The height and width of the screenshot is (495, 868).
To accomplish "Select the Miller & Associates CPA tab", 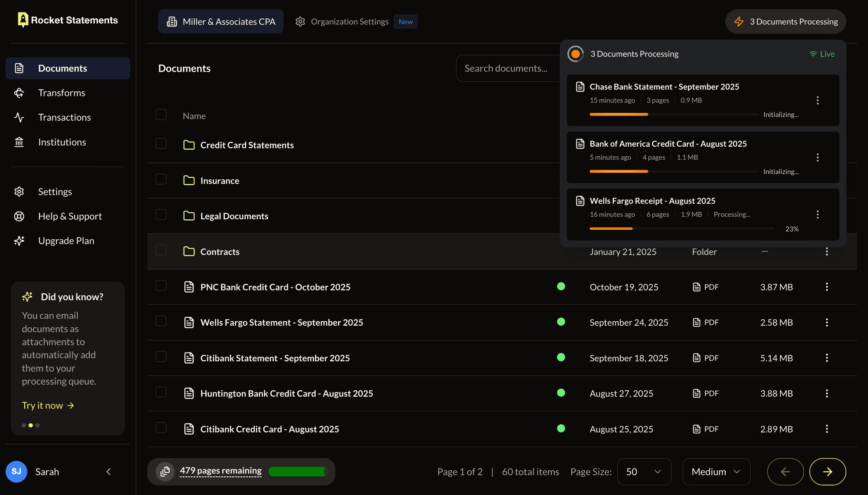I will pos(221,22).
